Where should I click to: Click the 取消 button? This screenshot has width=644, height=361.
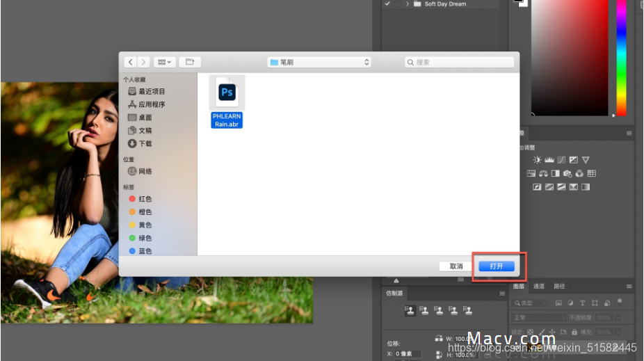(456, 266)
